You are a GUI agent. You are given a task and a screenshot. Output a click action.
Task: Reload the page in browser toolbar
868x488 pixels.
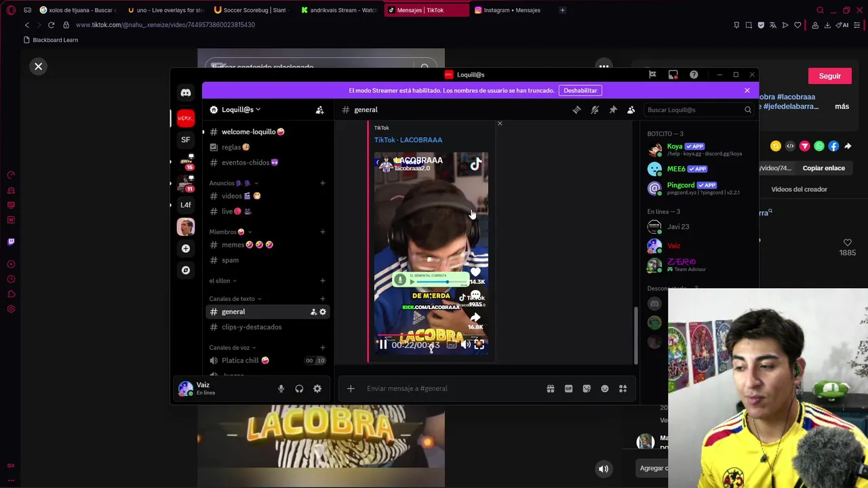pyautogui.click(x=51, y=25)
